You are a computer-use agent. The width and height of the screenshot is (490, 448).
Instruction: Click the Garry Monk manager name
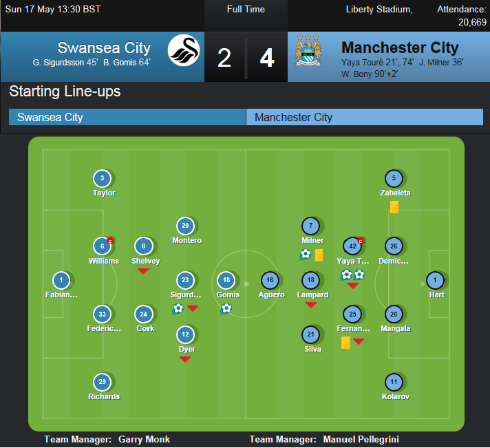144,439
